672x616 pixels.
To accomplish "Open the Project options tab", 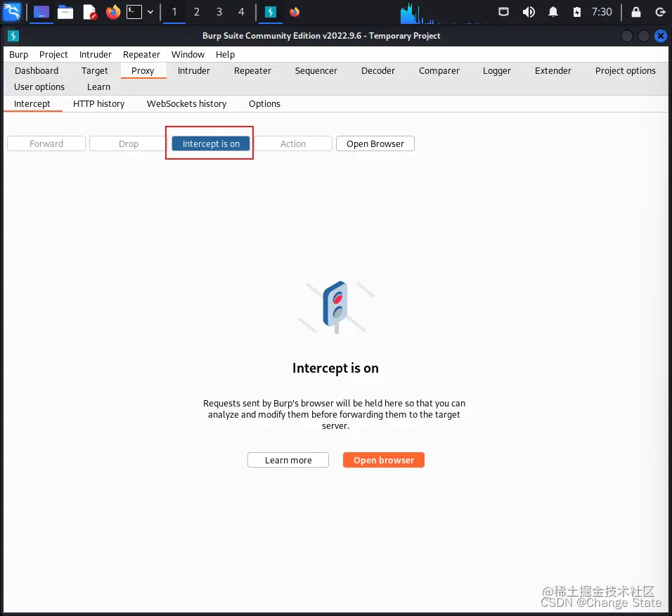I will [x=626, y=71].
